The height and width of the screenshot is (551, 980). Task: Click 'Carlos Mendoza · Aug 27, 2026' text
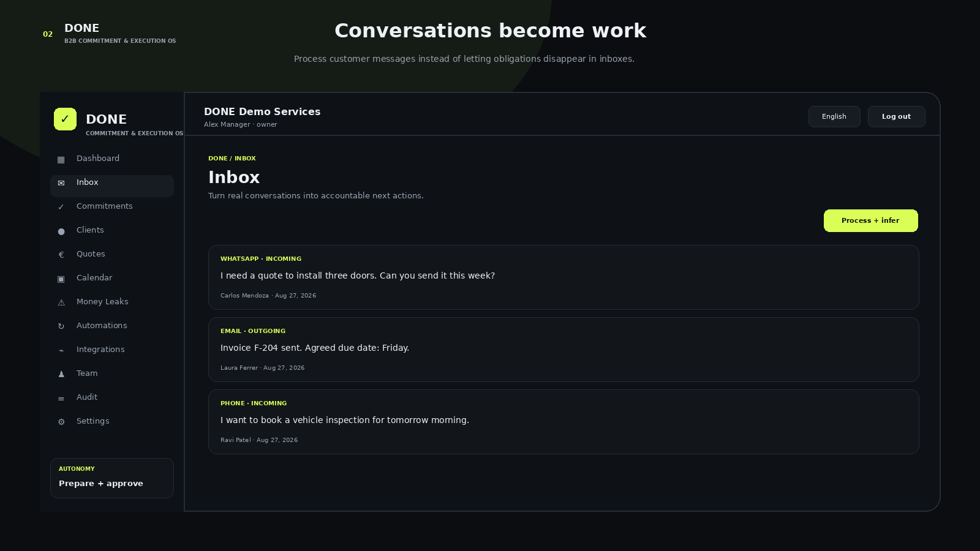[268, 296]
